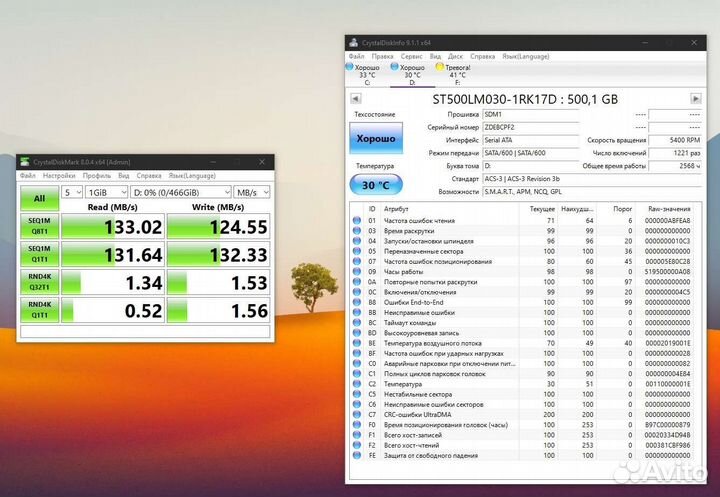720x497 pixels.
Task: Click the Хорошо health status button
Action: (376, 137)
